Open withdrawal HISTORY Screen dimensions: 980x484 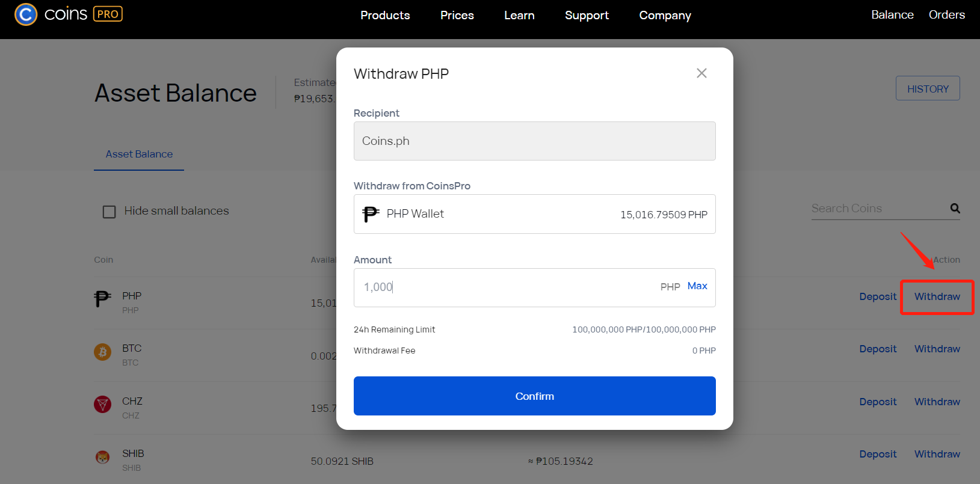click(x=927, y=88)
